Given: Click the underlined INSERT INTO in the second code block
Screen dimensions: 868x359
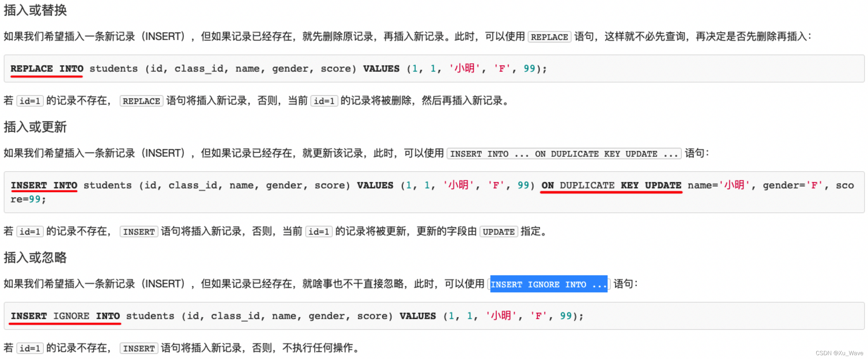Looking at the screenshot, I should coord(44,186).
